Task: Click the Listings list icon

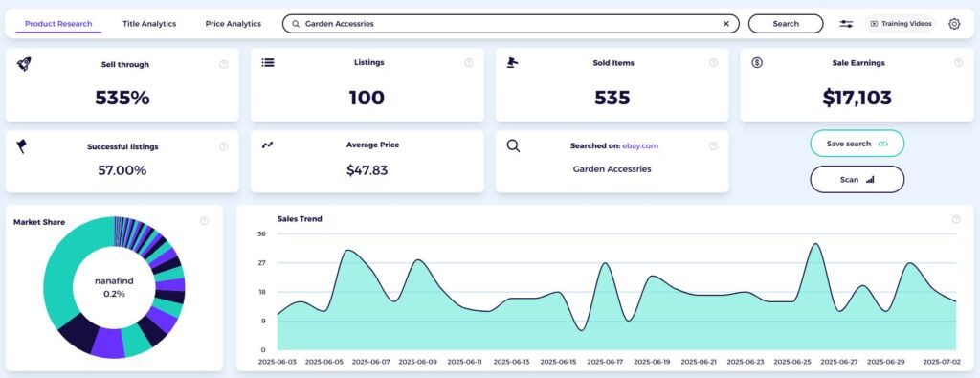Action: click(x=268, y=62)
